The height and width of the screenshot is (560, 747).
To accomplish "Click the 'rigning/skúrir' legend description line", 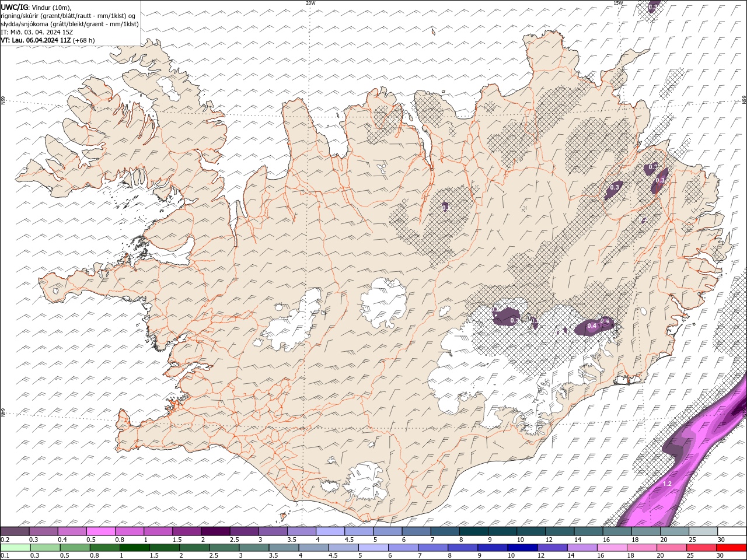I will [69, 15].
